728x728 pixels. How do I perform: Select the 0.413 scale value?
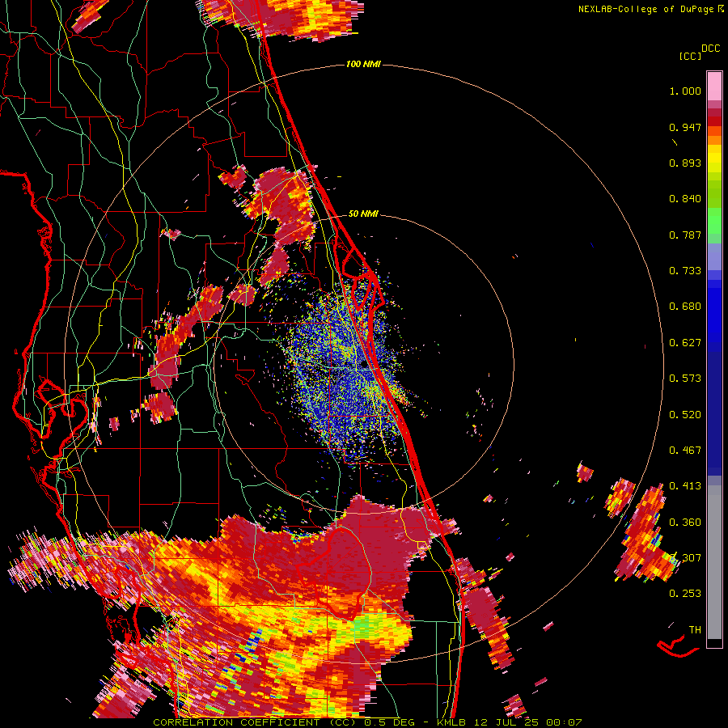click(685, 486)
